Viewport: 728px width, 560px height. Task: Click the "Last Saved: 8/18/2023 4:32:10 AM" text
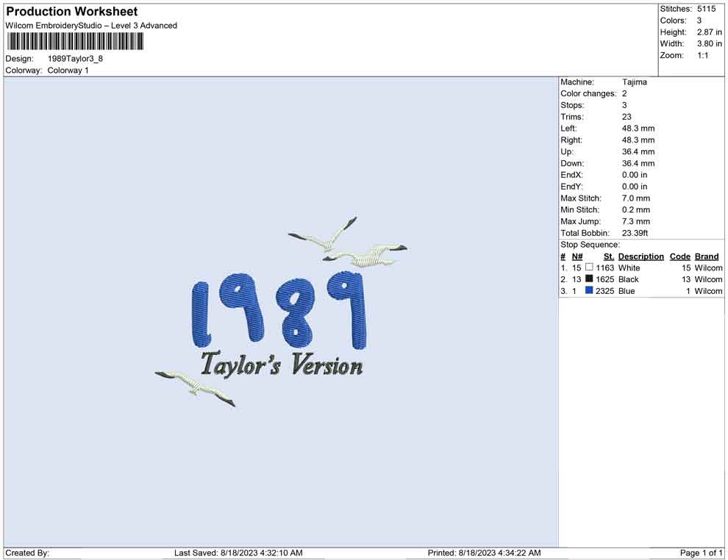[238, 553]
